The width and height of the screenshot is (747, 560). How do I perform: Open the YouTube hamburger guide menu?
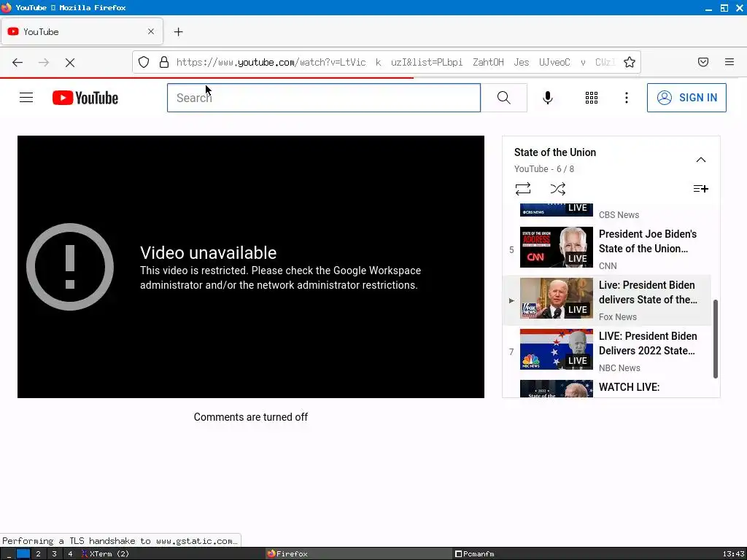26,98
